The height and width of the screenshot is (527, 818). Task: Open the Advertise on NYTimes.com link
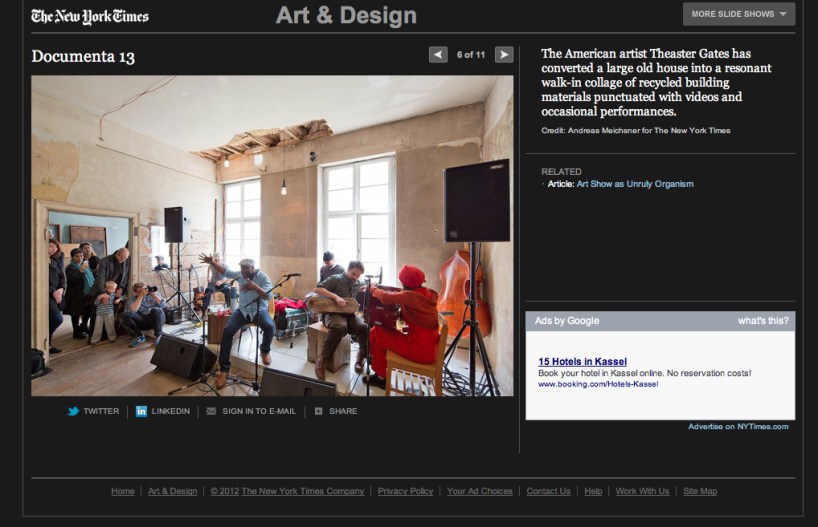(738, 427)
